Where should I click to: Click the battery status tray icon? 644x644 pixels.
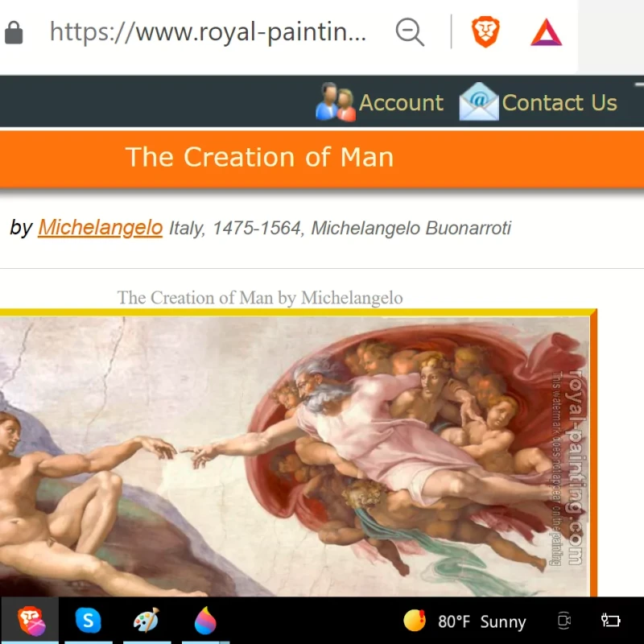(x=610, y=621)
